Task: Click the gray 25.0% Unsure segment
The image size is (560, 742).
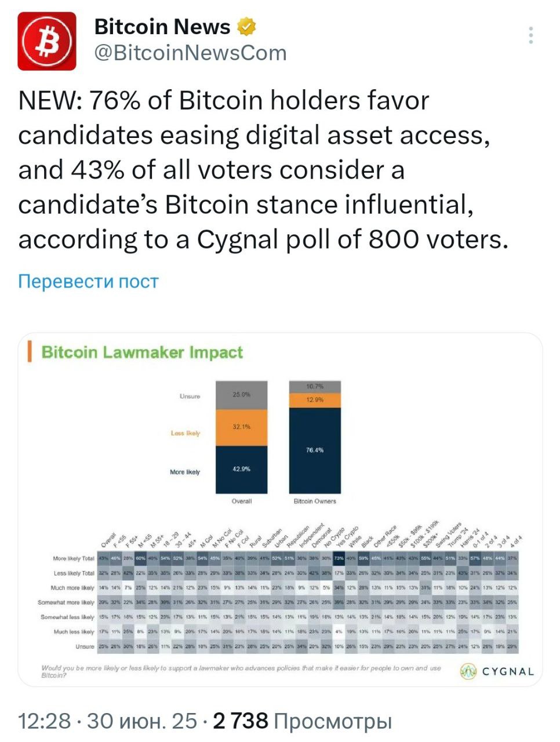Action: (x=242, y=395)
